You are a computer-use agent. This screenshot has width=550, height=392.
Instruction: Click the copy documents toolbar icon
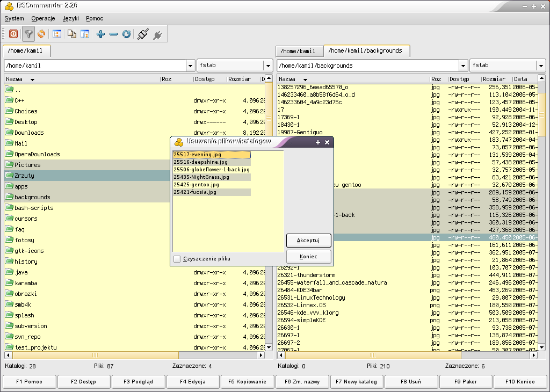click(71, 34)
